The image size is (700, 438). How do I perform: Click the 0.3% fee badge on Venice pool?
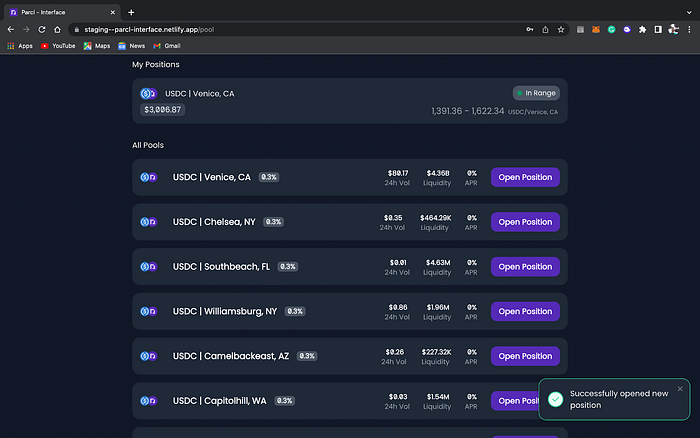269,177
